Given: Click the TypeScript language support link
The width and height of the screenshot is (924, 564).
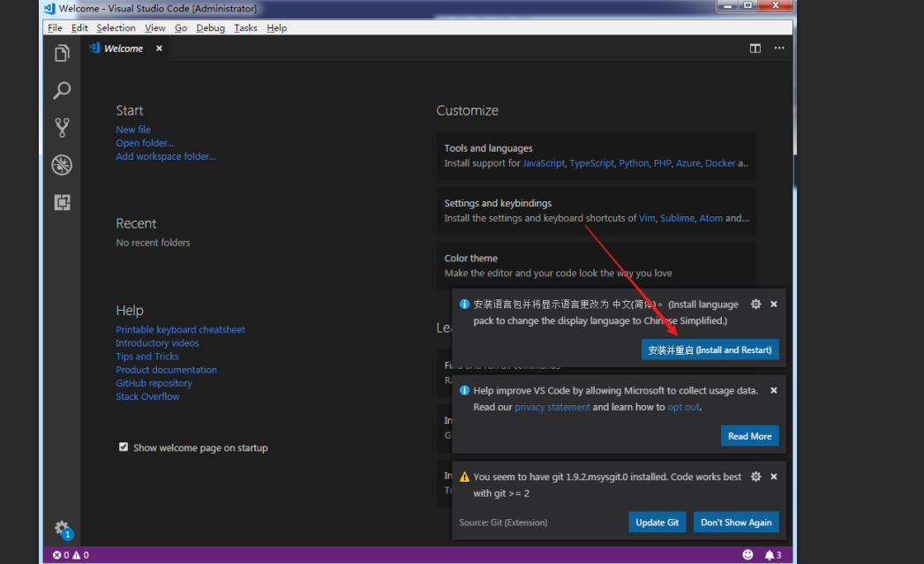Looking at the screenshot, I should click(x=591, y=163).
